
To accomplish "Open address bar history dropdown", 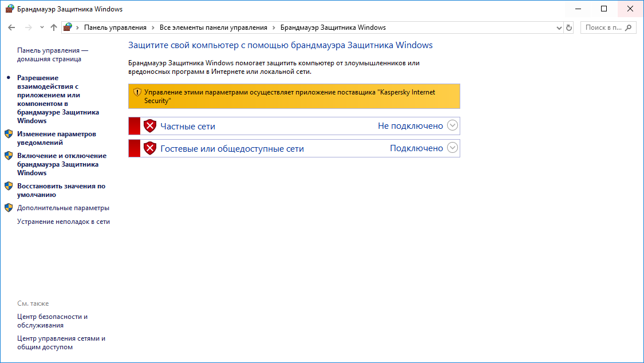I will point(559,28).
